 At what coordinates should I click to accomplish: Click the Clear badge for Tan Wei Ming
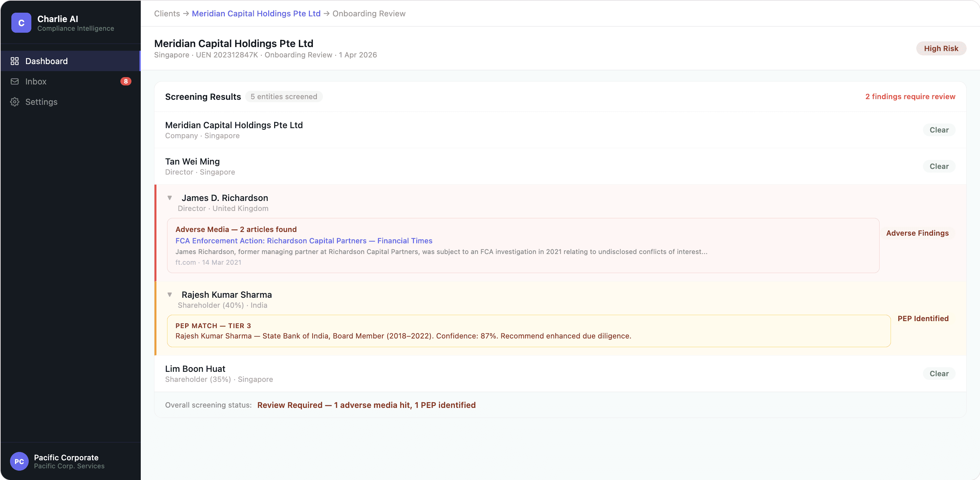click(x=939, y=166)
